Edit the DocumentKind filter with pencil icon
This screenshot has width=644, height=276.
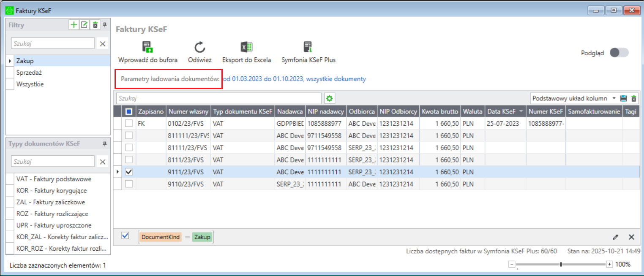pyautogui.click(x=616, y=237)
